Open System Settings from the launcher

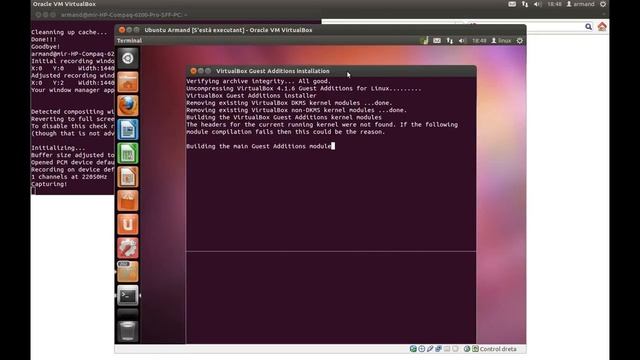point(128,248)
